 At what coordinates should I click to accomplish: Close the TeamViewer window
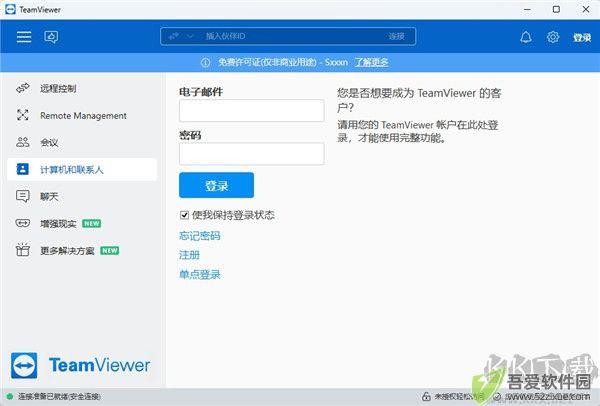click(585, 9)
